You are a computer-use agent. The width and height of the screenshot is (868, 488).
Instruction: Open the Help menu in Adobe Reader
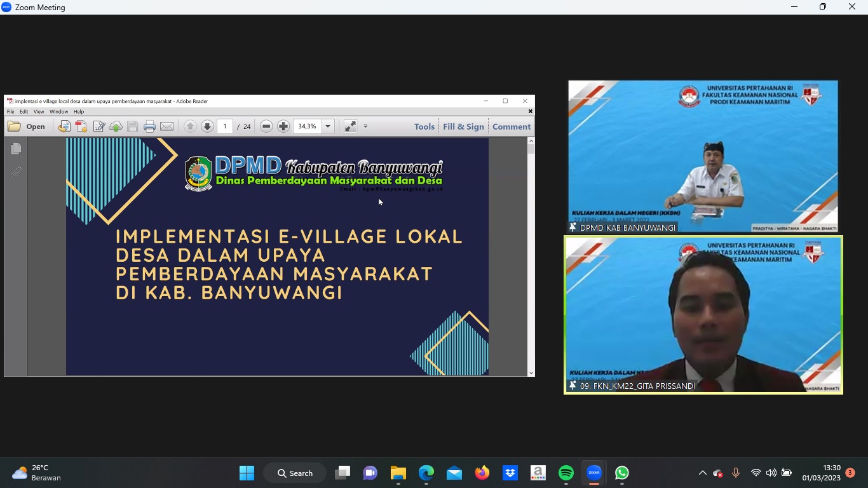79,112
